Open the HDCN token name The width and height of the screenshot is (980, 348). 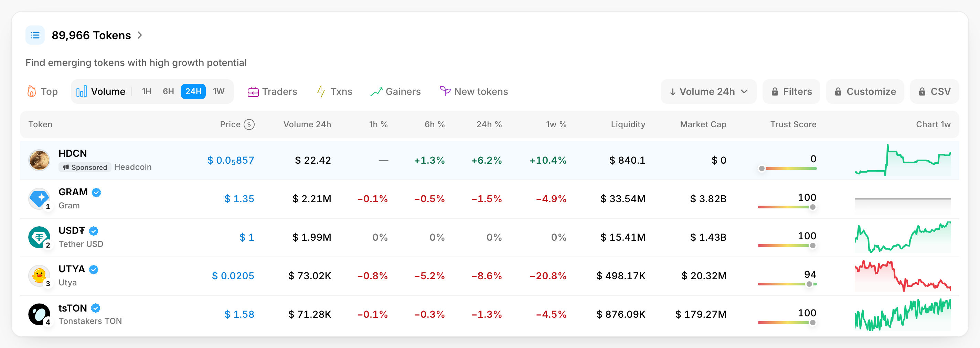73,153
